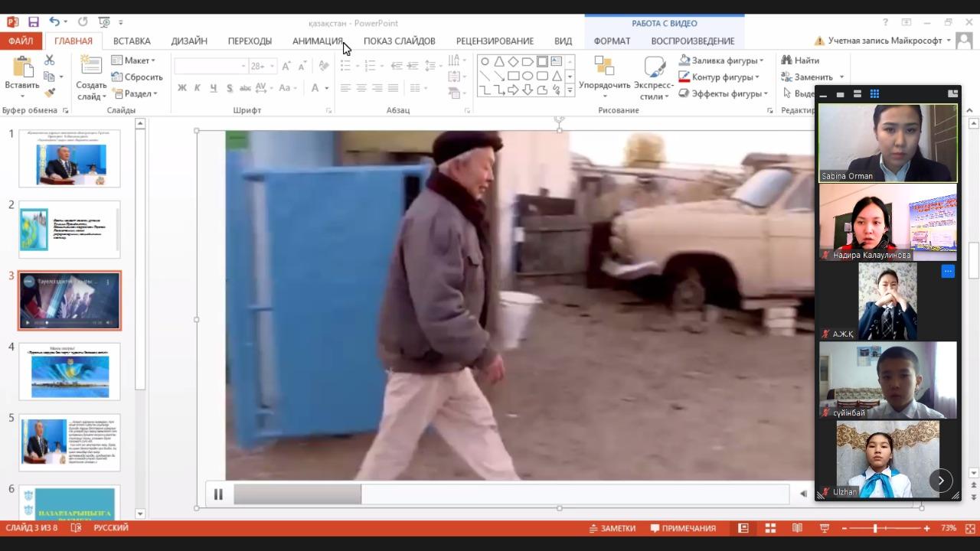Switch to Slide Sorter view
This screenshot has width=980, height=551.
[x=770, y=528]
